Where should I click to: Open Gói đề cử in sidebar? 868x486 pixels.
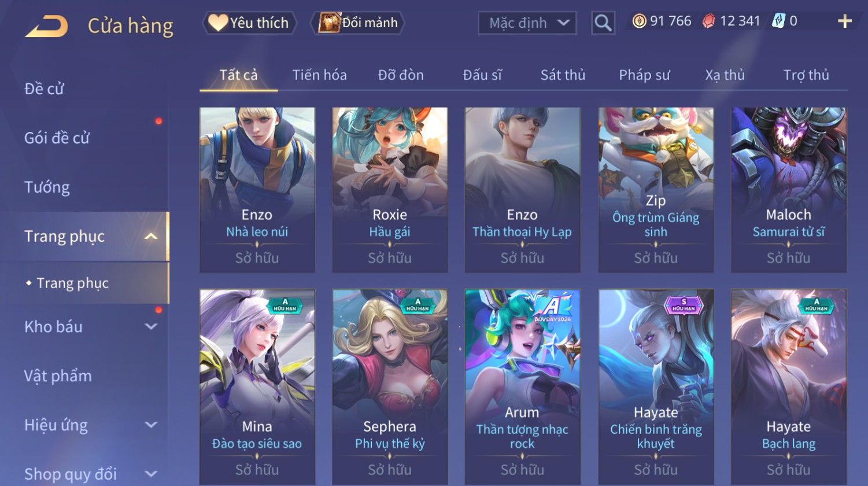pyautogui.click(x=57, y=138)
